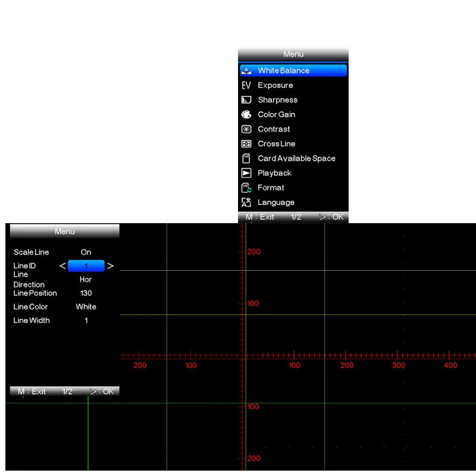Open the Exposure EV icon
476x476 pixels.
pyautogui.click(x=246, y=85)
